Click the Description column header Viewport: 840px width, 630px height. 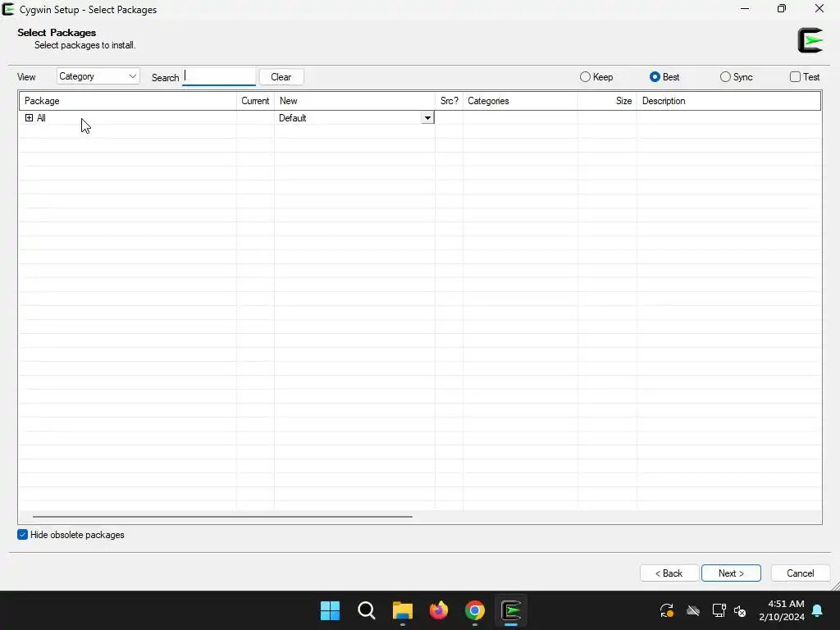click(728, 101)
